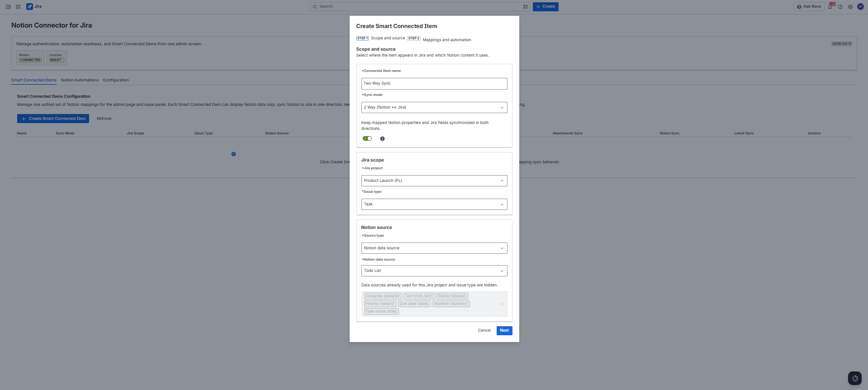This screenshot has height=390, width=868.
Task: Toggle the sidebar collapse icon in header
Action: [x=8, y=6]
